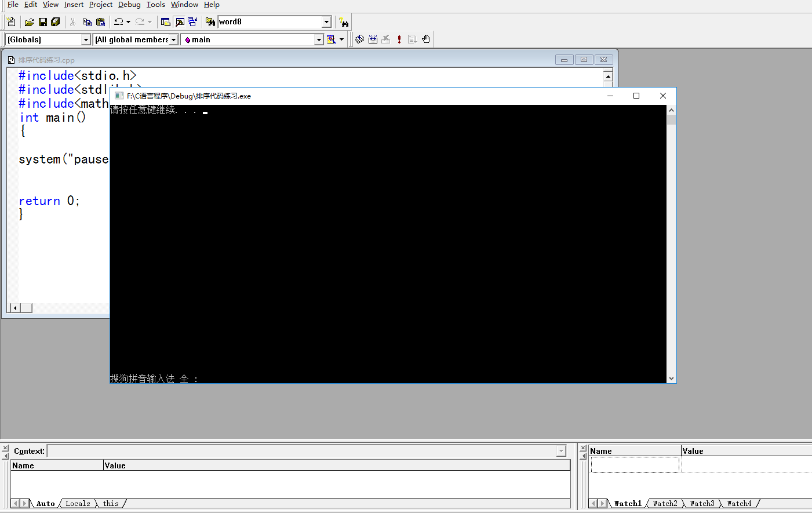Switch to the Auto variables tab
The image size is (812, 513).
pos(46,504)
